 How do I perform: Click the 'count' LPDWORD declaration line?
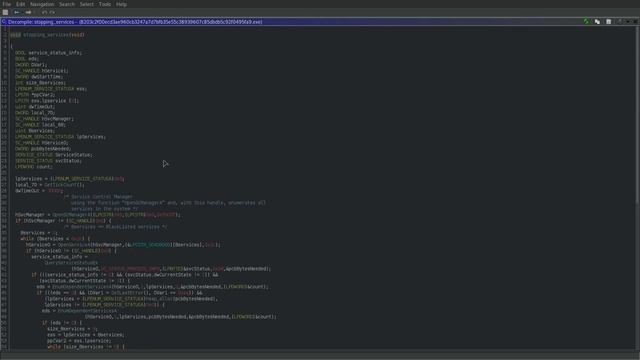(34, 167)
